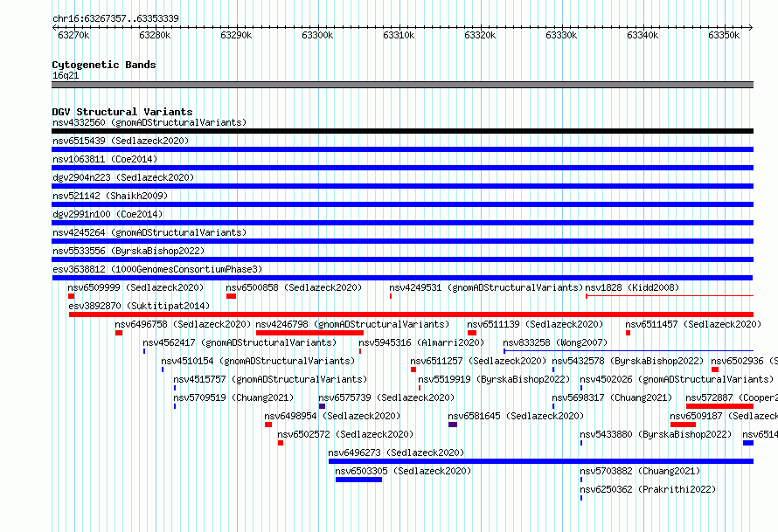Image resolution: width=778 pixels, height=532 pixels.
Task: Click the chr16:63267357..63353339 coordinate label
Action: click(115, 18)
